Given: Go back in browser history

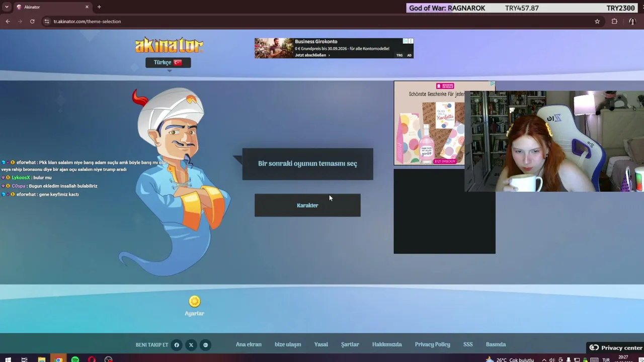Looking at the screenshot, I should (8, 21).
